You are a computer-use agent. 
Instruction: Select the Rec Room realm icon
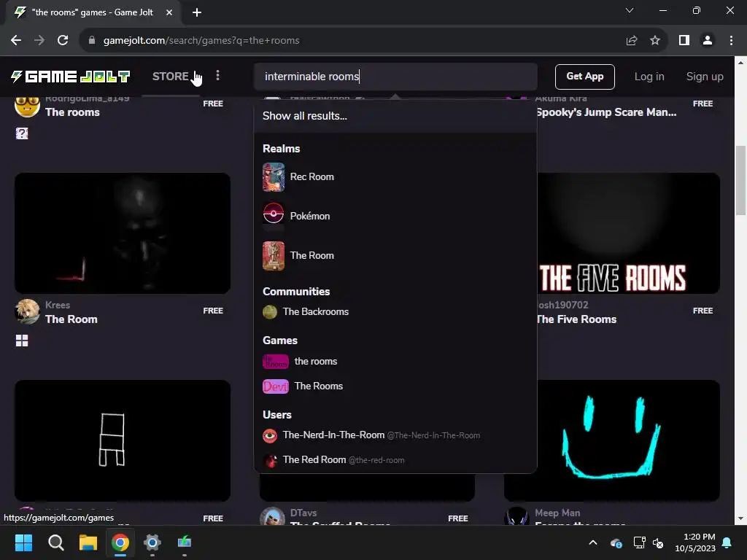click(x=274, y=177)
